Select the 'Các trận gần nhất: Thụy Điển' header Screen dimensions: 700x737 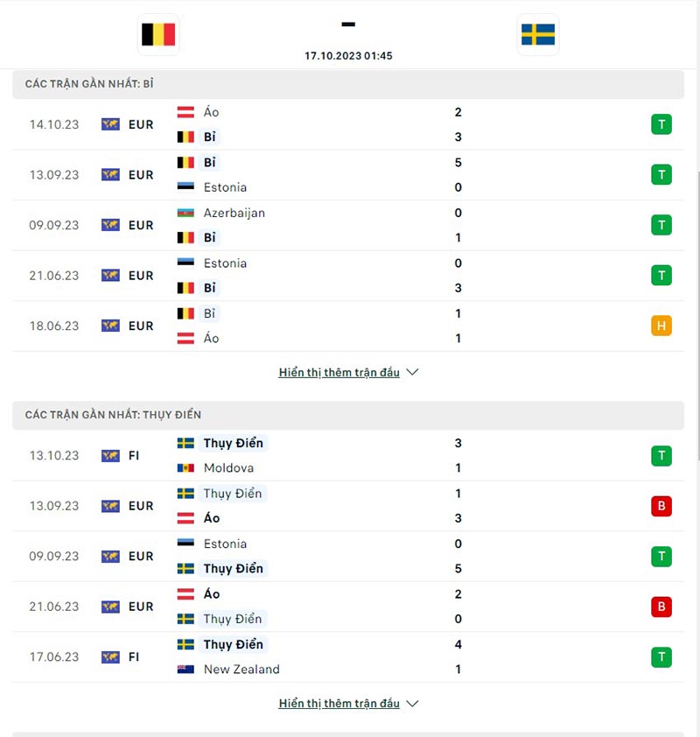(x=113, y=415)
